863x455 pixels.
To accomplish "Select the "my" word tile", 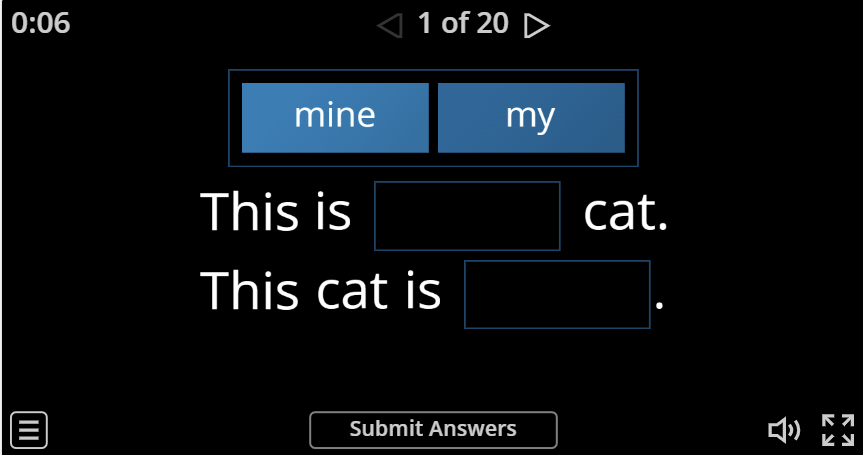I will coord(531,118).
